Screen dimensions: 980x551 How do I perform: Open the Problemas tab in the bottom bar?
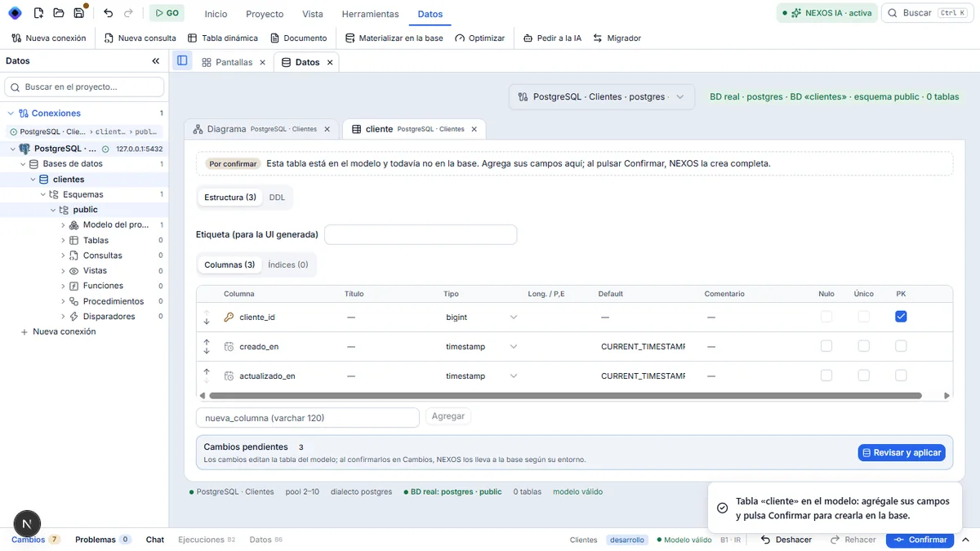point(103,540)
